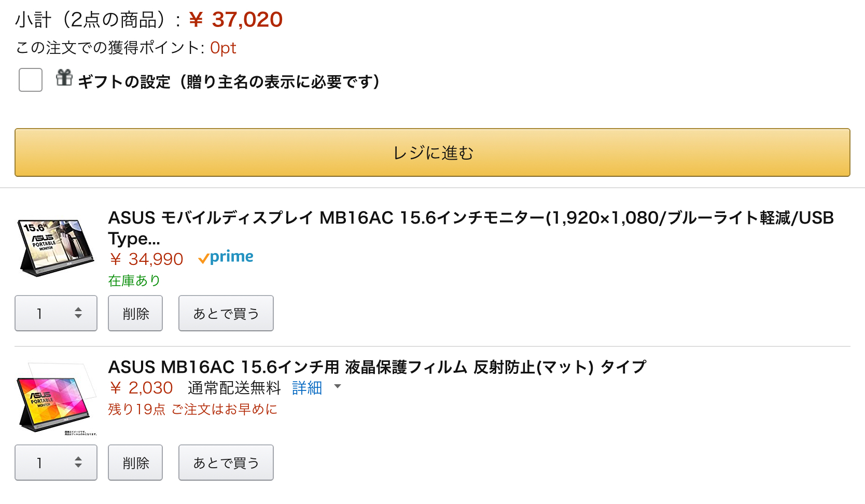The height and width of the screenshot is (504, 865).
Task: Click the ¥34,990 monitor price
Action: [147, 259]
